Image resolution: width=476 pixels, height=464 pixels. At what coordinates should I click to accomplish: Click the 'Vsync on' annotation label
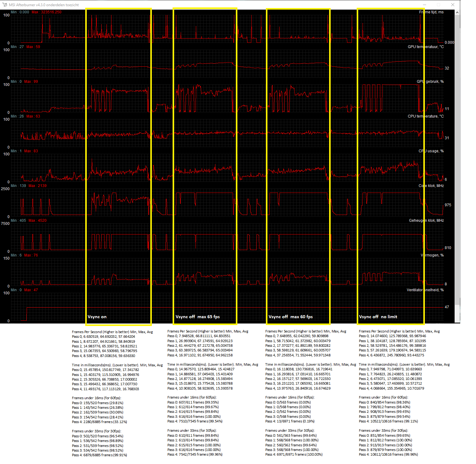[97, 317]
